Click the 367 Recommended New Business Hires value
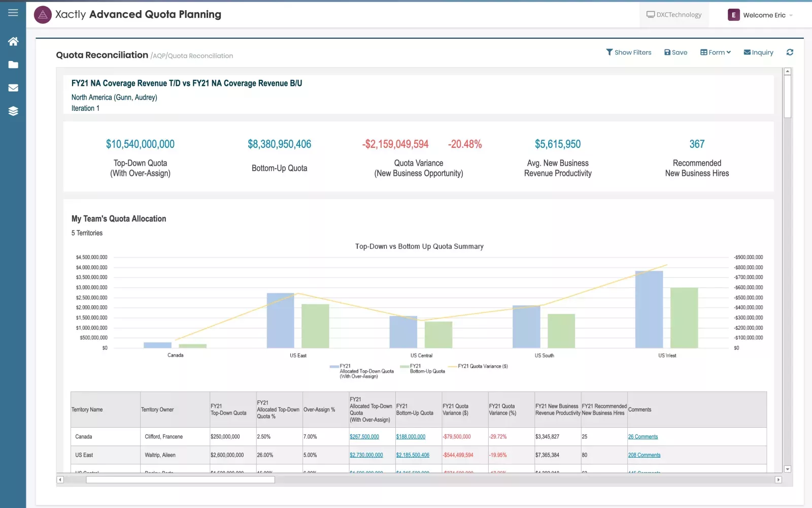The height and width of the screenshot is (508, 812). point(697,144)
